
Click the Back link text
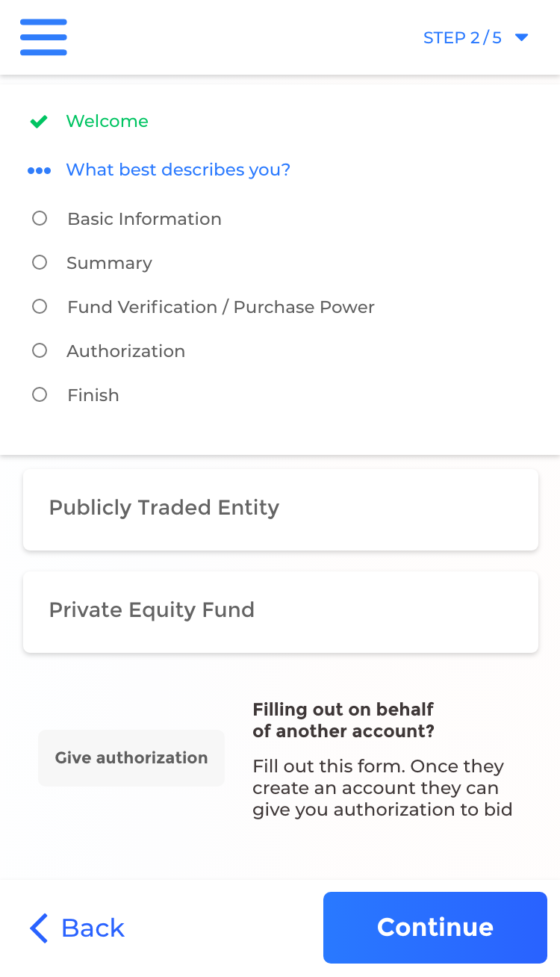(93, 928)
